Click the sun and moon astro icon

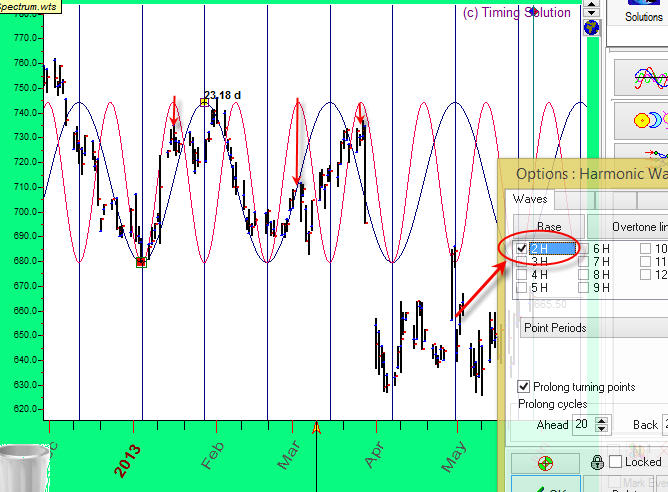pos(647,120)
